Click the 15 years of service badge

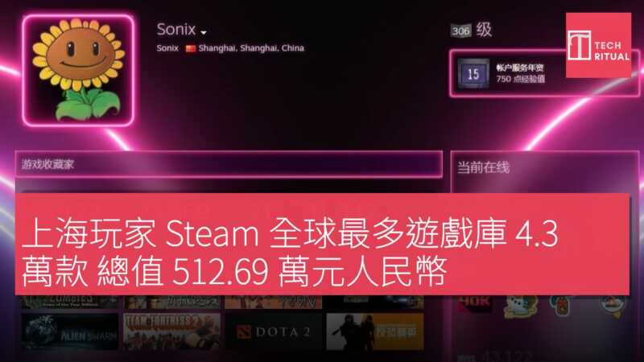[x=473, y=73]
